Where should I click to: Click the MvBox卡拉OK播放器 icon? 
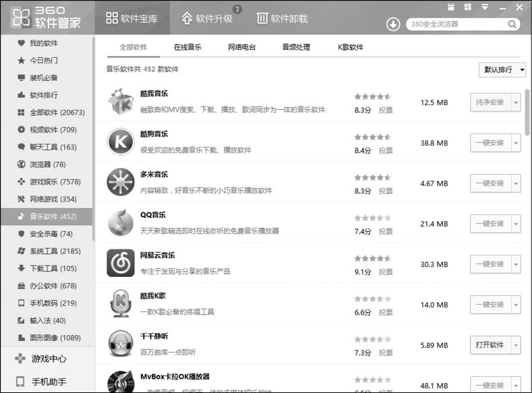[121, 382]
